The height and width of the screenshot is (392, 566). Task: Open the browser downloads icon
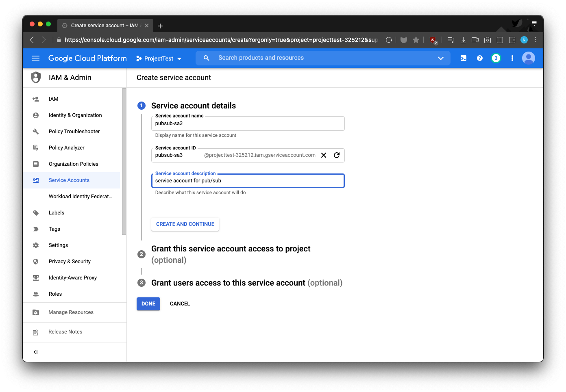click(463, 40)
